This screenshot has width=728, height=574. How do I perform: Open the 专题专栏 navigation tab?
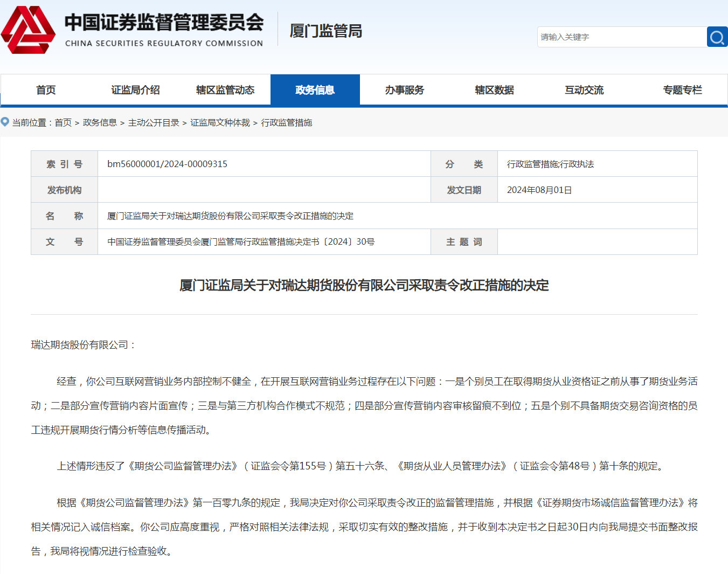(x=682, y=90)
